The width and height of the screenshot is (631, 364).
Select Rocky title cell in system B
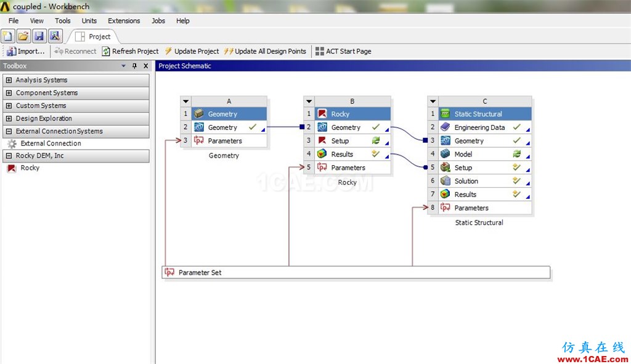[352, 114]
